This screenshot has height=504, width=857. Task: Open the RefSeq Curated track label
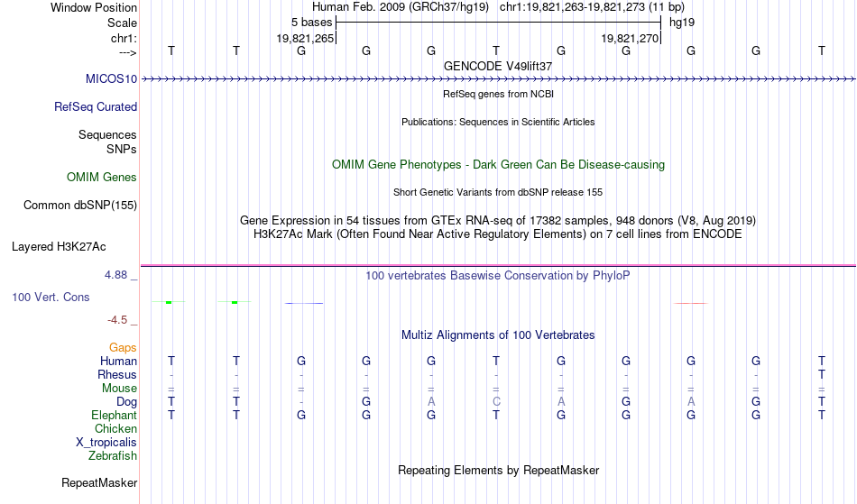coord(96,106)
